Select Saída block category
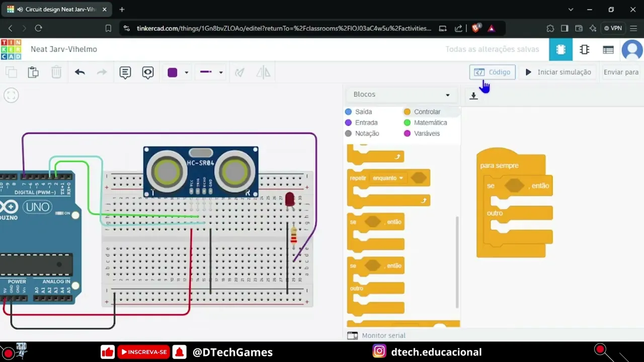 click(359, 112)
